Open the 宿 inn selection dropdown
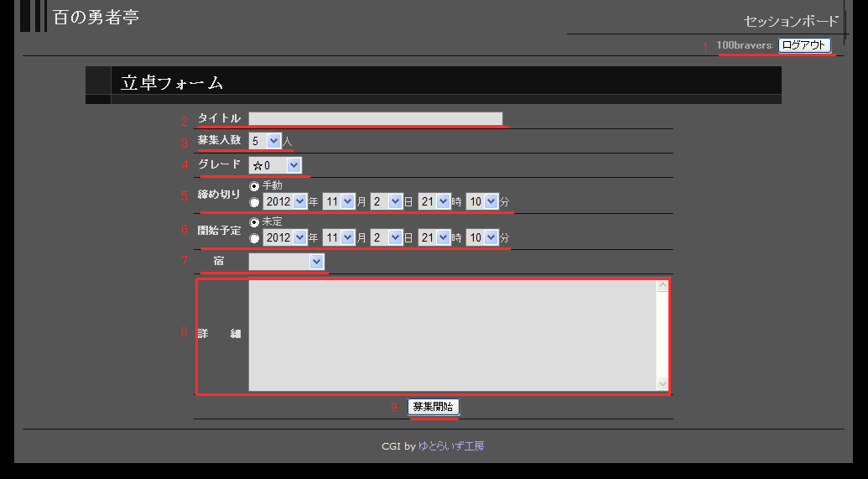This screenshot has width=868, height=479. tap(287, 263)
